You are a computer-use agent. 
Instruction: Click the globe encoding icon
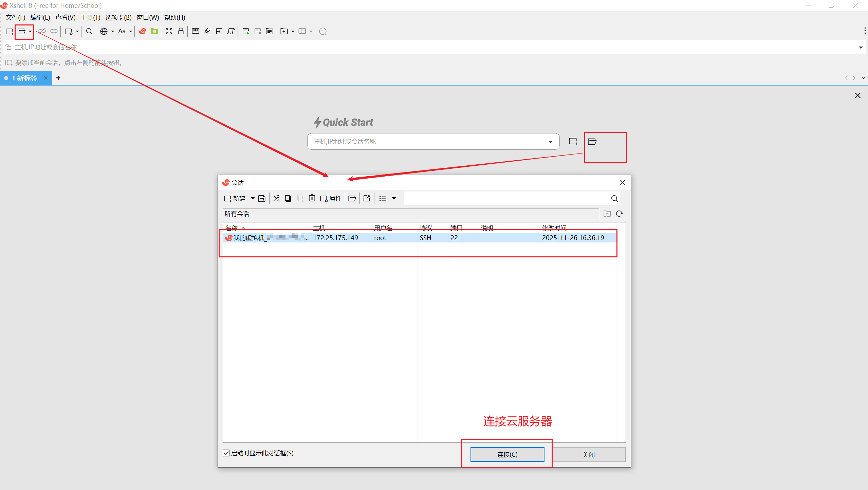click(104, 31)
